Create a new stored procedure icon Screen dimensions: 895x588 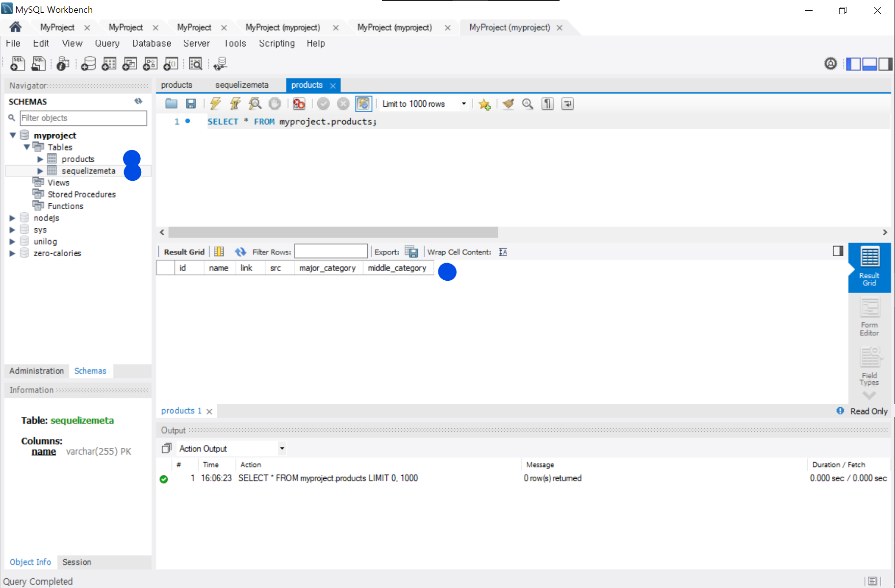point(150,64)
